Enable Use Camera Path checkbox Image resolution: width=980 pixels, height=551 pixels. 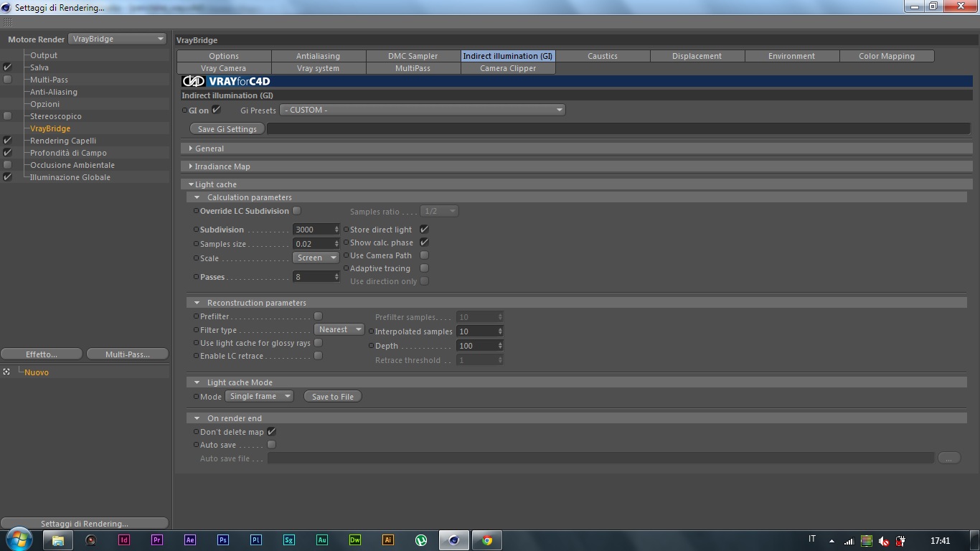coord(424,255)
